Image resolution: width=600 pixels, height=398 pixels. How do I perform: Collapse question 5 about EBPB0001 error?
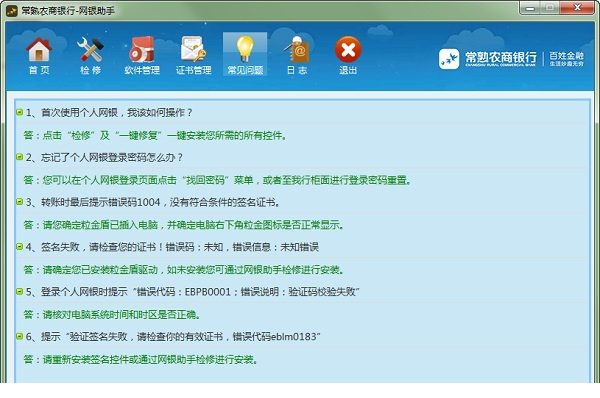[x=20, y=292]
